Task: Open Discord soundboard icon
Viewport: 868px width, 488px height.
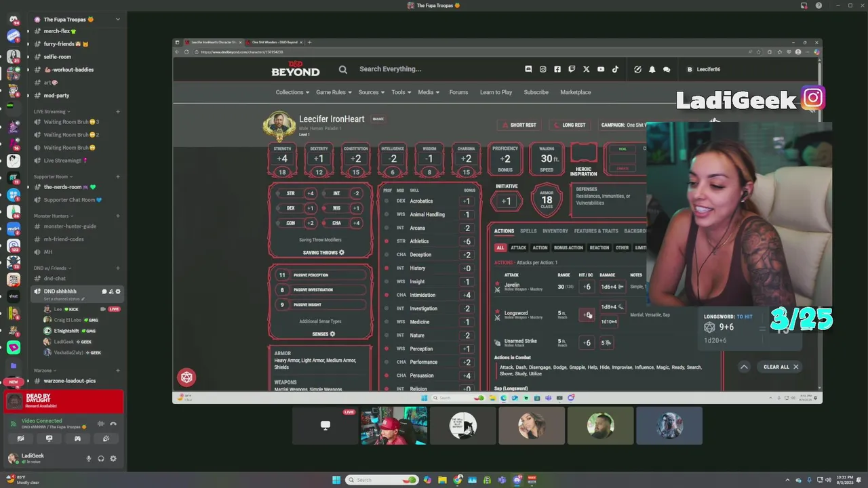Action: (x=106, y=439)
